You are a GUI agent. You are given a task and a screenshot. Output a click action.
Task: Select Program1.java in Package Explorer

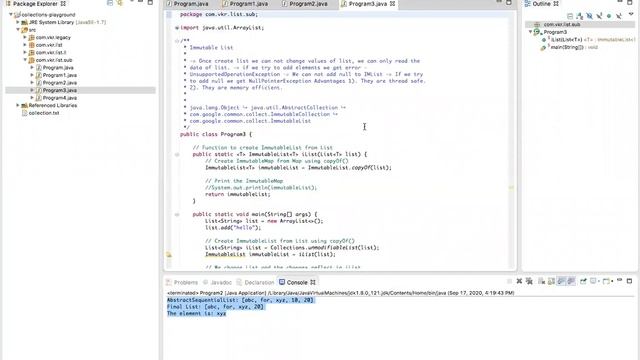pos(60,75)
